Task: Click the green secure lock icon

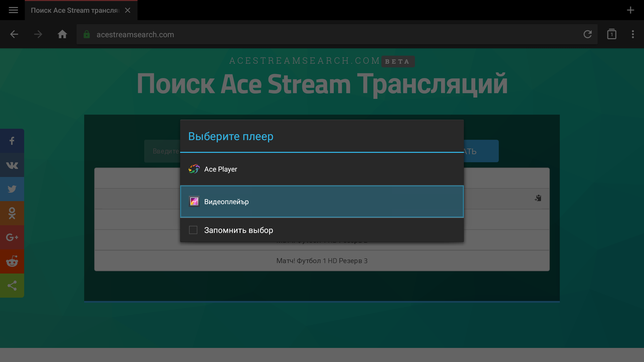Action: point(87,35)
